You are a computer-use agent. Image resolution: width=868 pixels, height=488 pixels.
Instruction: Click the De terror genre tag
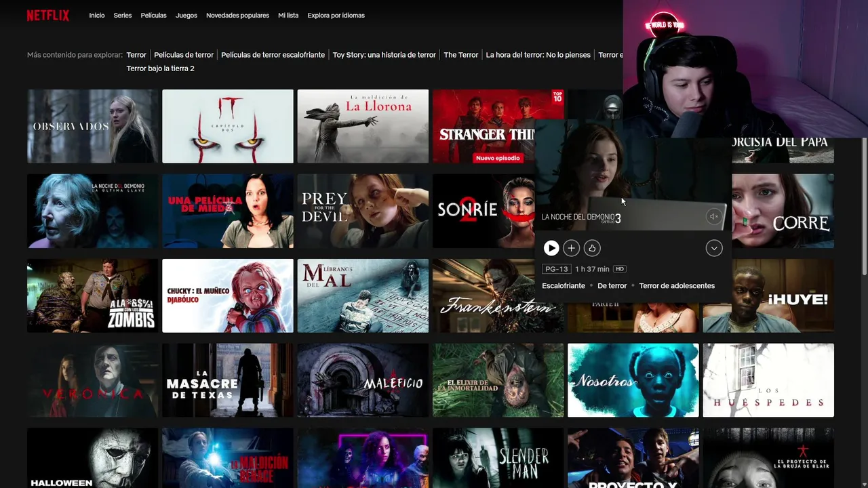pos(612,286)
